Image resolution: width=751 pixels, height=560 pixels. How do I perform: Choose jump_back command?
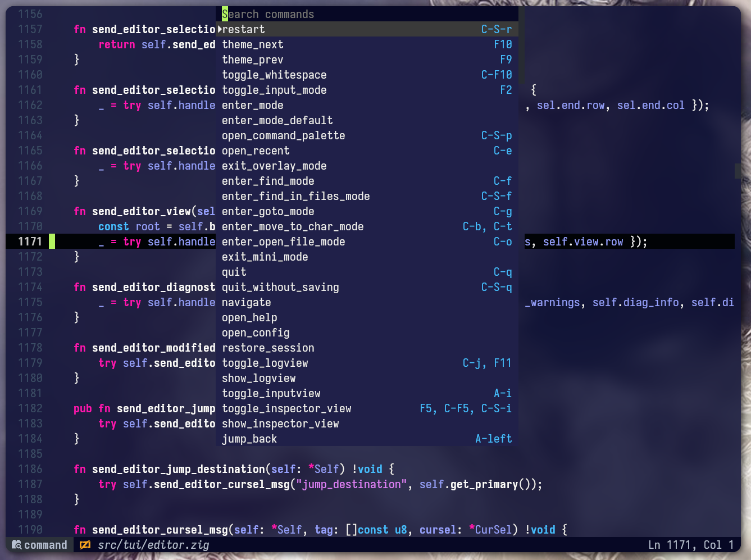coord(249,439)
